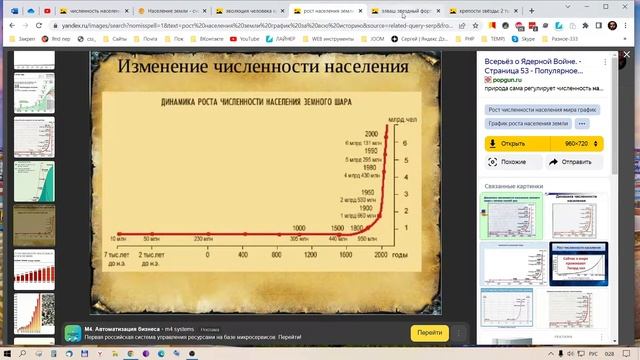Switch to the 'Население земли' tab

pyautogui.click(x=172, y=11)
